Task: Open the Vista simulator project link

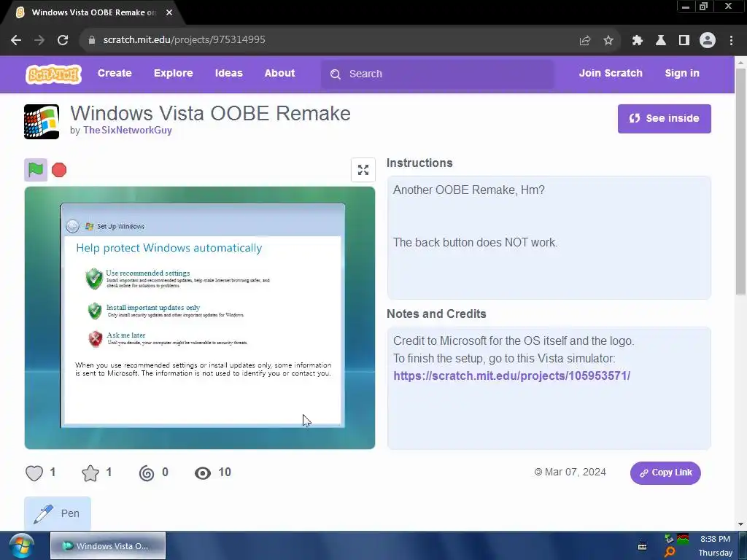Action: pyautogui.click(x=511, y=376)
